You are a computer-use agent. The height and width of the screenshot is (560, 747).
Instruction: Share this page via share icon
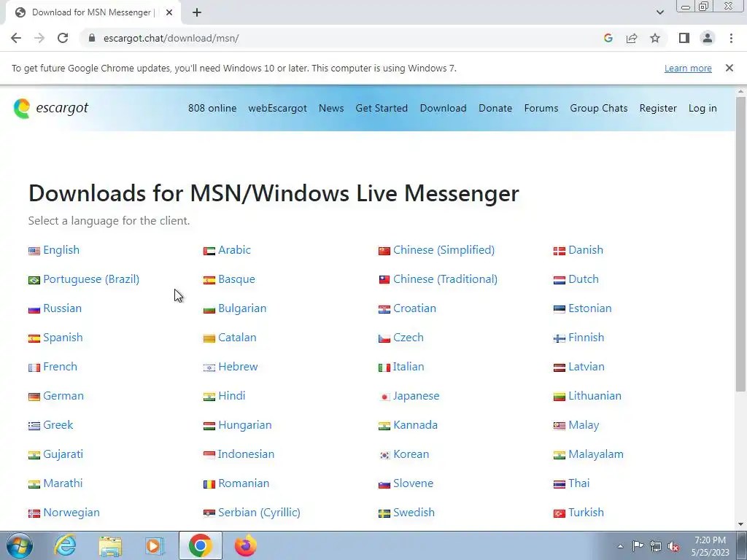[x=632, y=38]
